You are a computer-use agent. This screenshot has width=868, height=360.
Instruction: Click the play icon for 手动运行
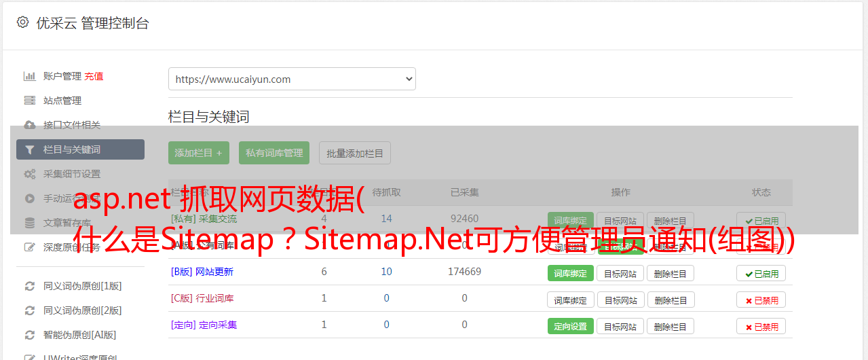point(29,198)
